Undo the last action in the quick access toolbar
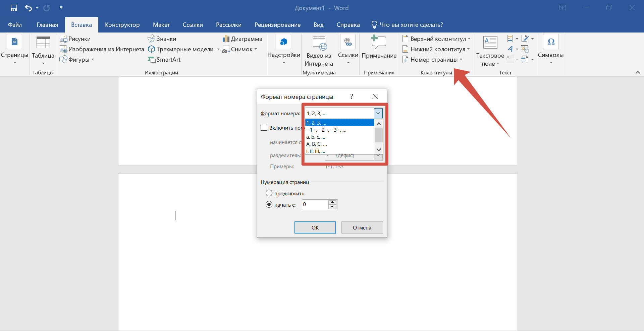644x331 pixels. tap(28, 8)
